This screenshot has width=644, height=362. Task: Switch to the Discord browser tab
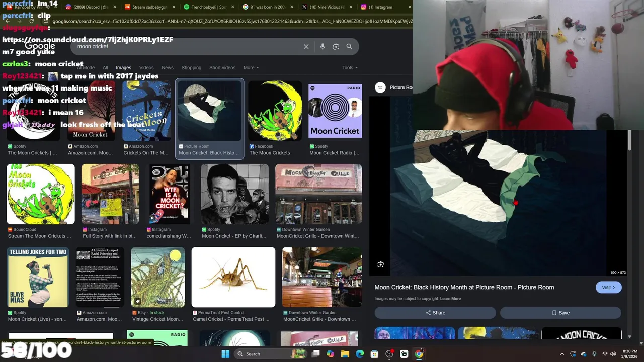[x=91, y=7]
